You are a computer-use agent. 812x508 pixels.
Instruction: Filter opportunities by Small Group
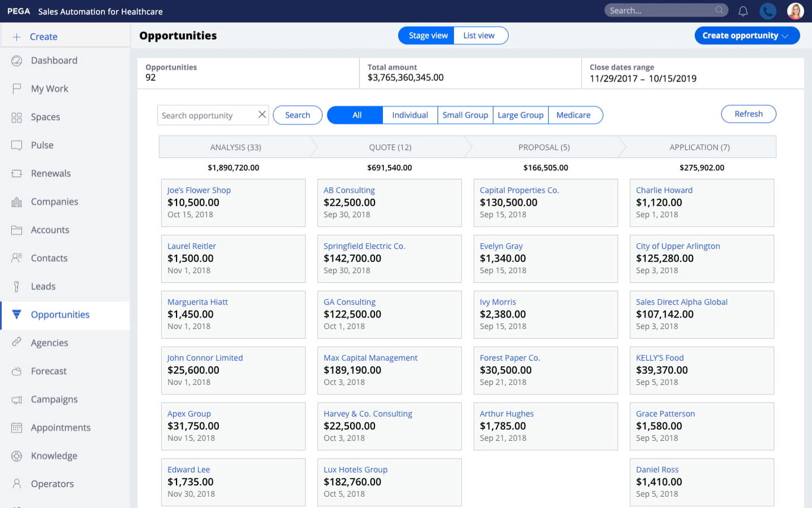(x=465, y=115)
